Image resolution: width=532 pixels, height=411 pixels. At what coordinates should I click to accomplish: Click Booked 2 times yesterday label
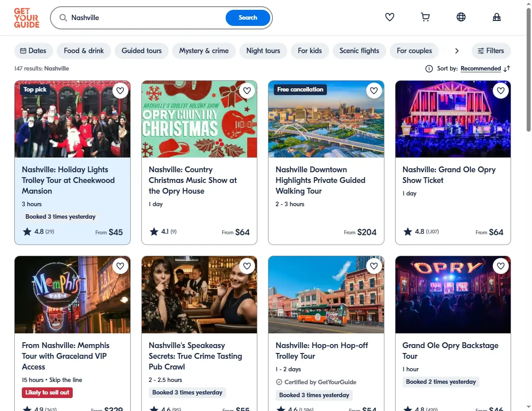click(441, 382)
